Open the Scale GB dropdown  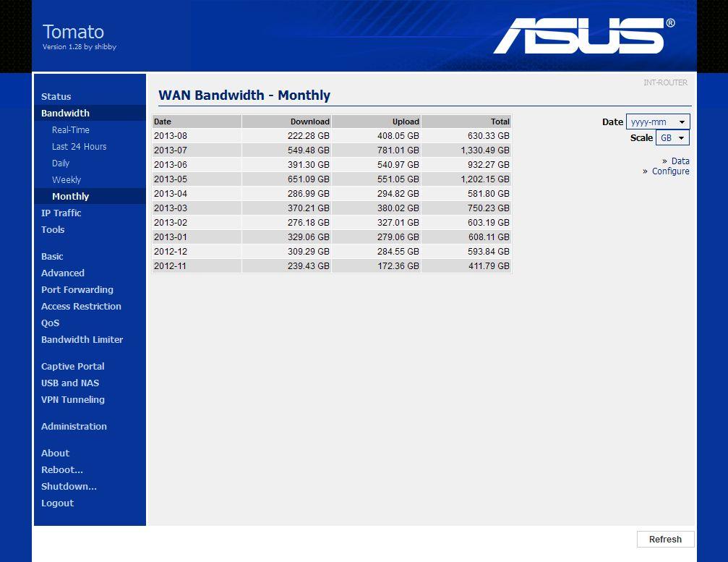click(672, 138)
